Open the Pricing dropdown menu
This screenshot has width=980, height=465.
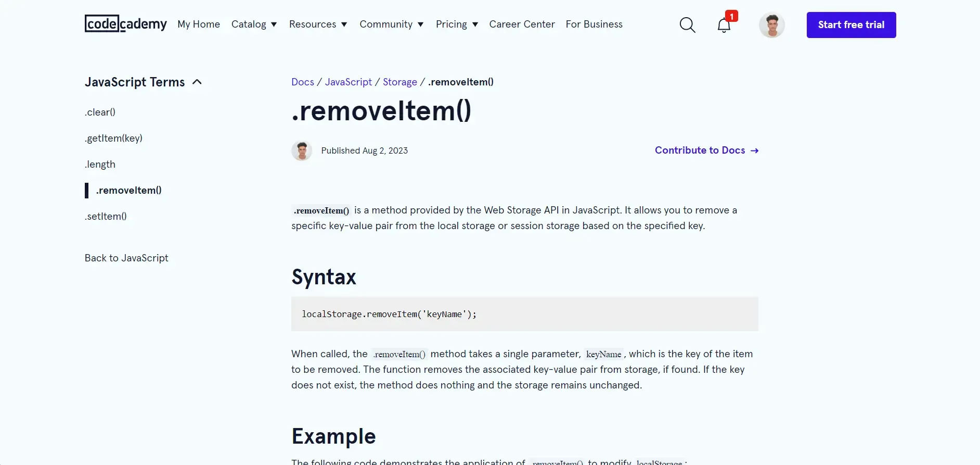point(457,24)
